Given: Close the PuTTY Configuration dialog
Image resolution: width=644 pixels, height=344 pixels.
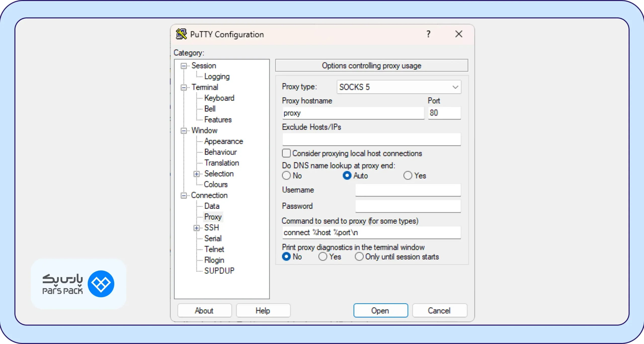Looking at the screenshot, I should click(x=459, y=34).
